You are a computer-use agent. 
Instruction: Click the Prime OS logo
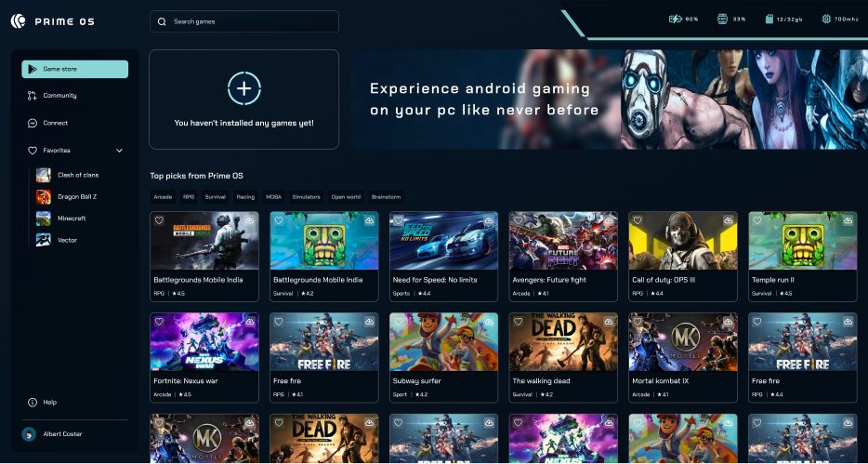point(19,21)
